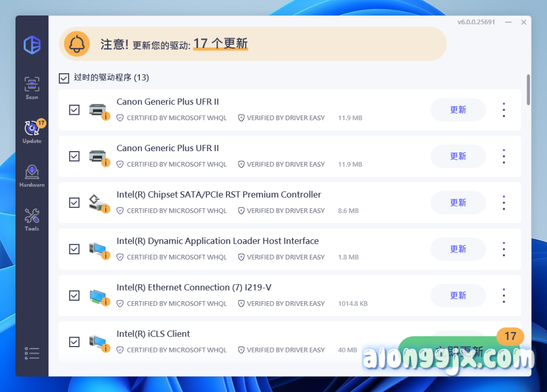Open the Tools section

pos(32,219)
